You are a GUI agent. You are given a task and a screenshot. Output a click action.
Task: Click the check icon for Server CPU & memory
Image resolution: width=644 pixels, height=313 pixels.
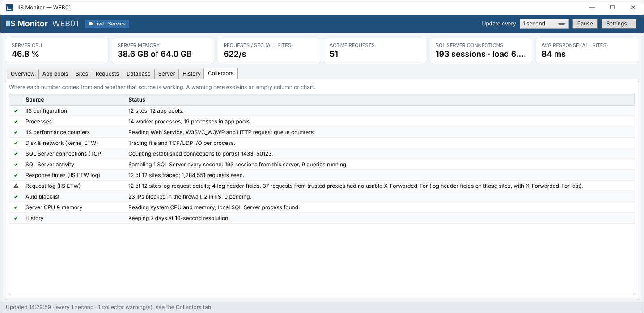click(16, 207)
